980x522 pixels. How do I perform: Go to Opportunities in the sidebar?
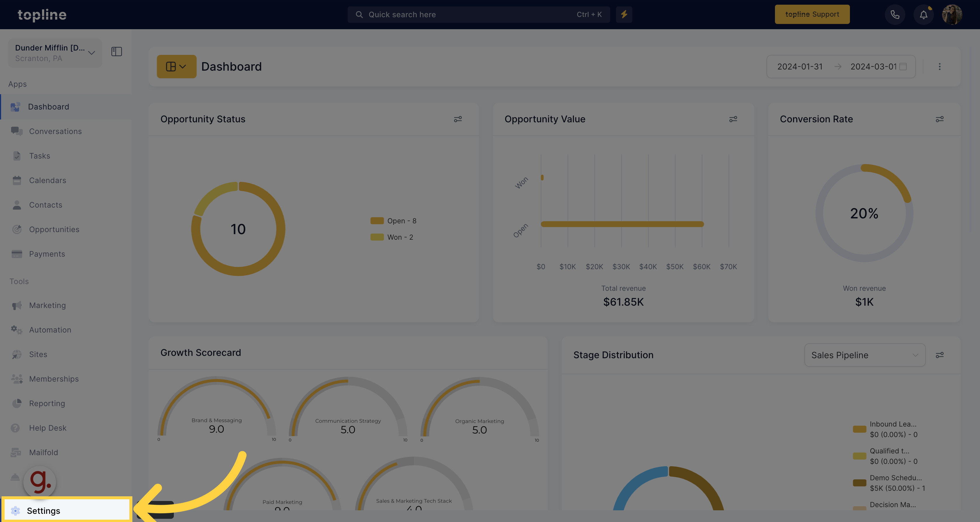point(55,229)
